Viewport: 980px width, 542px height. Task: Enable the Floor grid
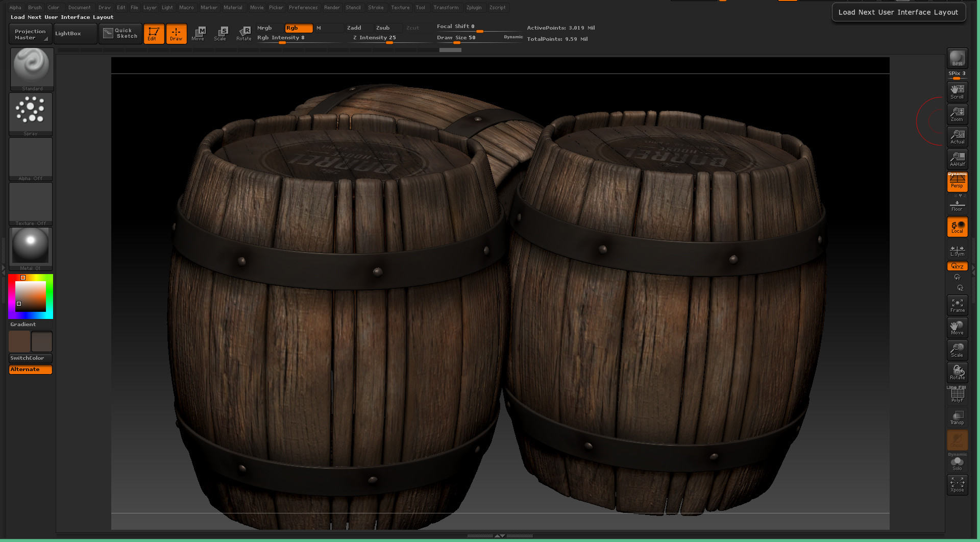pyautogui.click(x=957, y=204)
